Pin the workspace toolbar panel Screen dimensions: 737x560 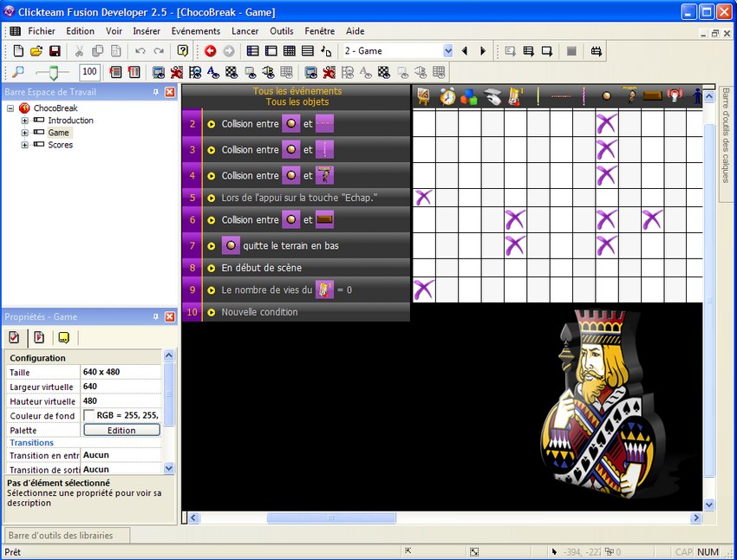click(156, 92)
